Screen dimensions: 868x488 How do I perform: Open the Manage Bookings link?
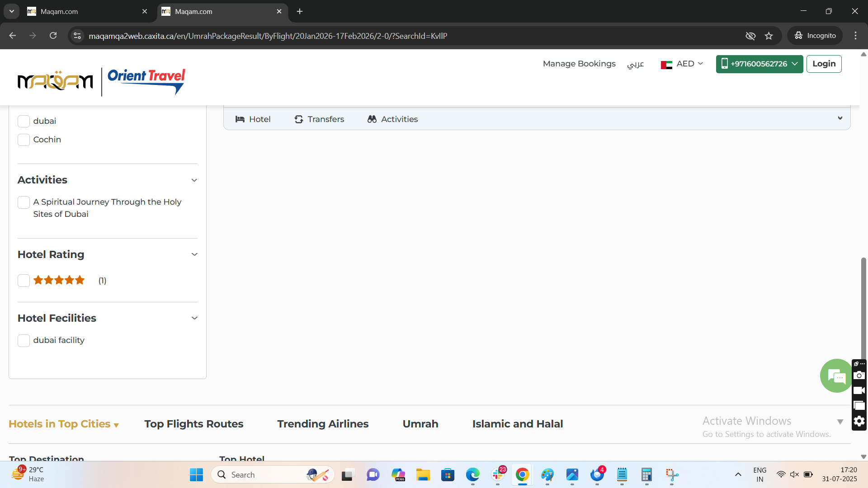click(579, 64)
